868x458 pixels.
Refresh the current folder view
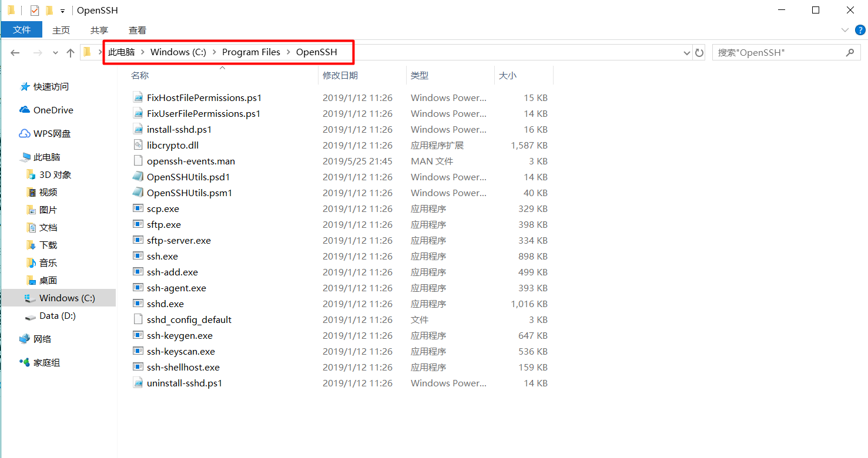point(699,53)
